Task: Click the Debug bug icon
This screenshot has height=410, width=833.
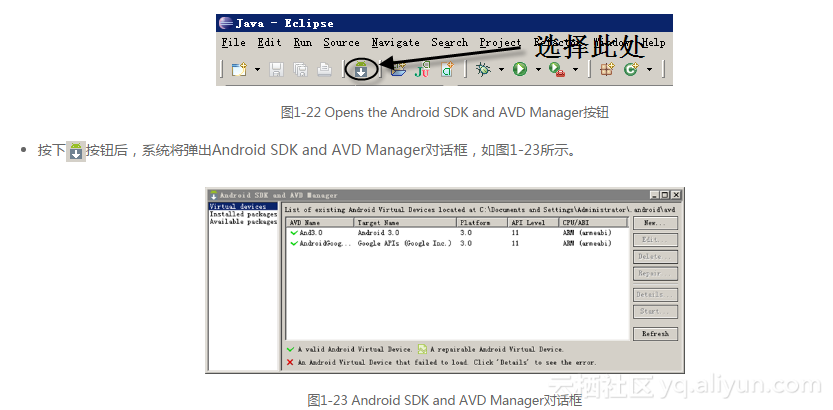Action: [x=483, y=69]
